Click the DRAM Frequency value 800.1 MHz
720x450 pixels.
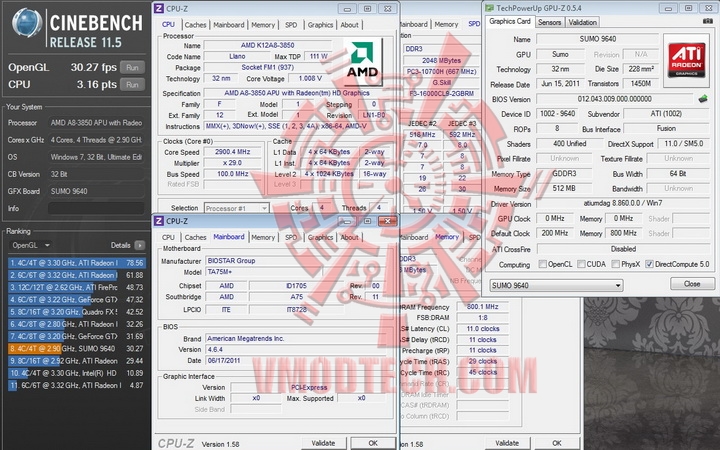(482, 307)
